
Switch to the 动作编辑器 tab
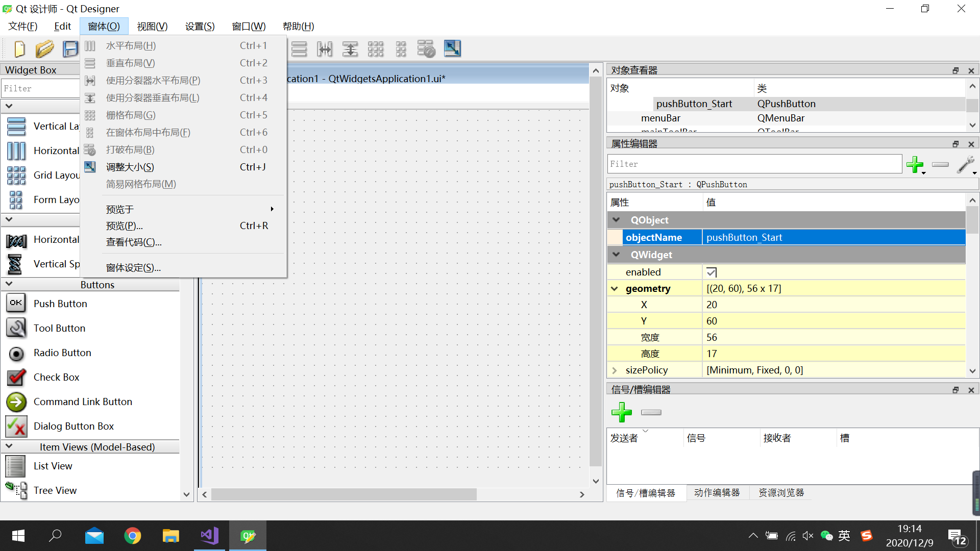click(x=717, y=493)
